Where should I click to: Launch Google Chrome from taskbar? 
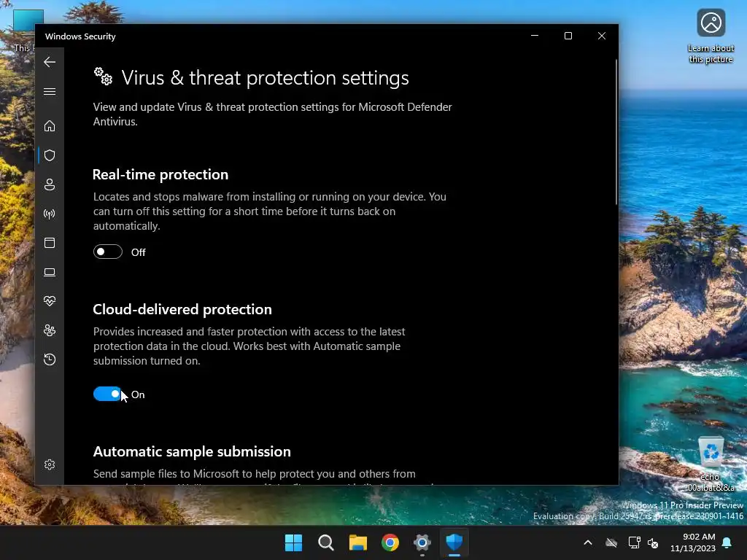tap(390, 542)
